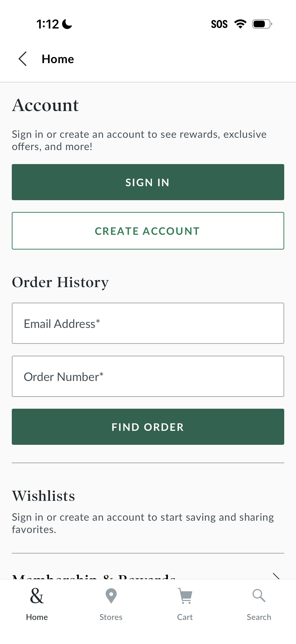This screenshot has width=296, height=644.
Task: Tap the back chevron arrow
Action: 22,59
